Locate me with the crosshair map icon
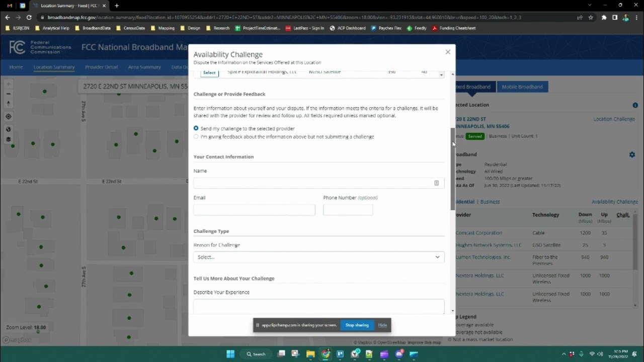The image size is (644, 362). tap(9, 117)
